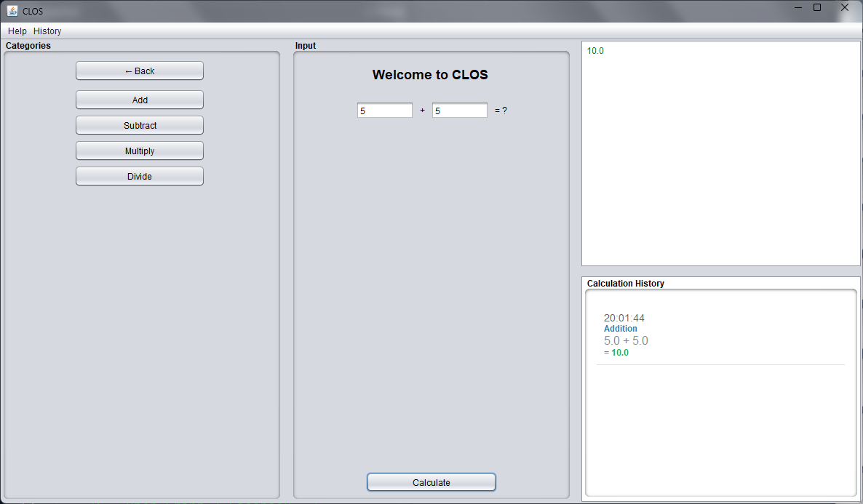Close the CLOS application window
Image resolution: width=863 pixels, height=504 pixels.
pyautogui.click(x=845, y=7)
